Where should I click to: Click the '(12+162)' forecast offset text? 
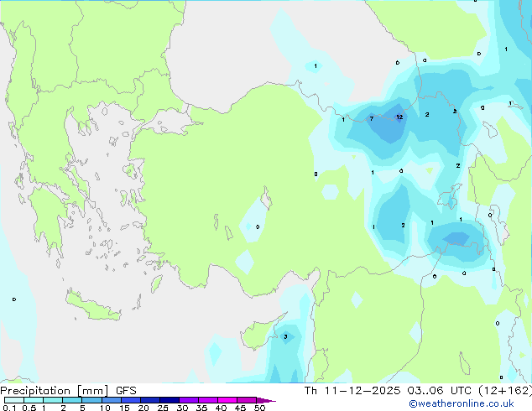point(505,391)
